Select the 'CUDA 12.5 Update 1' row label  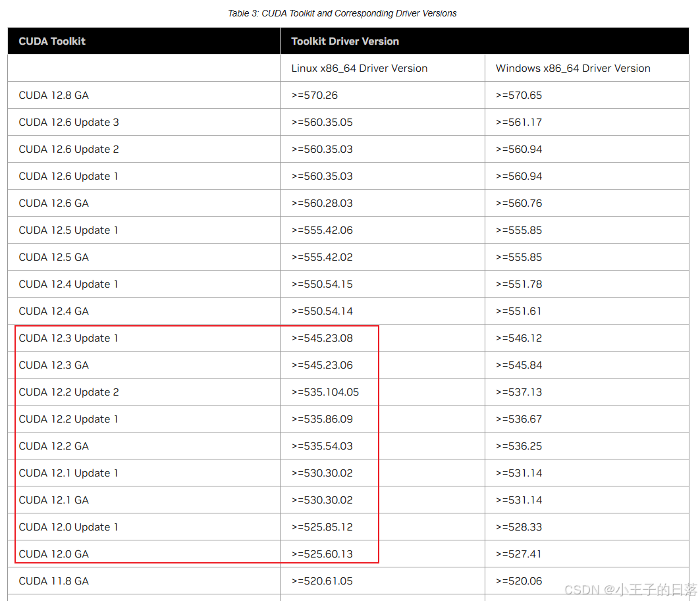click(68, 230)
